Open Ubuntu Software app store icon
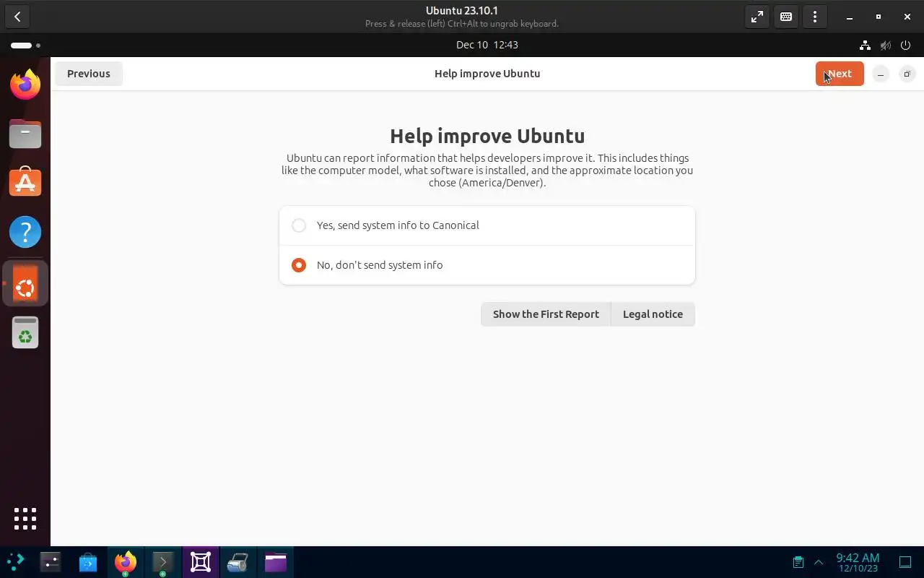The height and width of the screenshot is (578, 924). tap(25, 183)
